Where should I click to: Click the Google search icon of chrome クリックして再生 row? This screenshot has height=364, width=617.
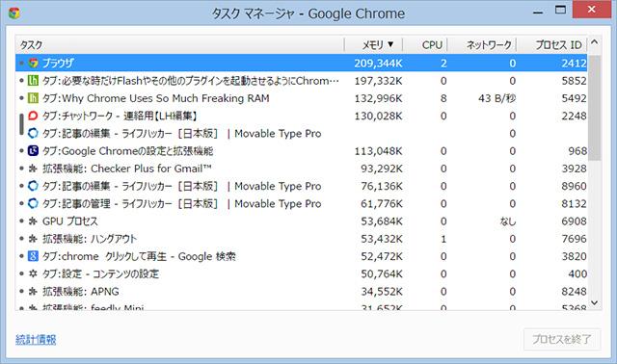pyautogui.click(x=33, y=256)
